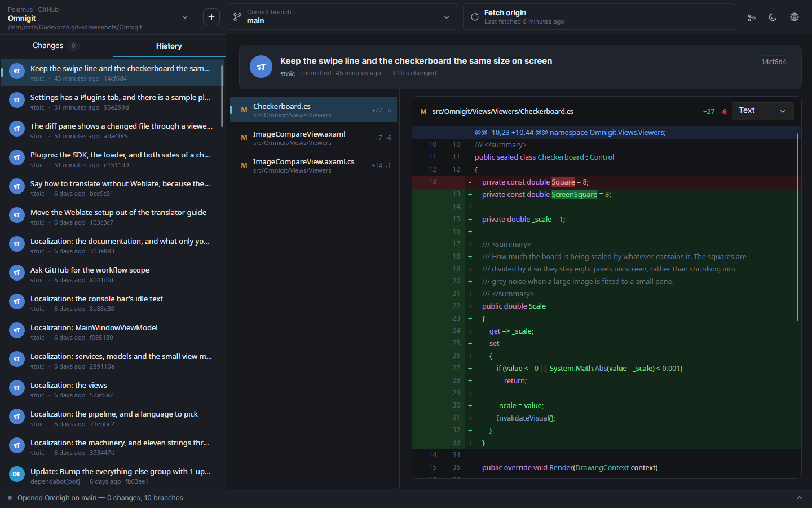Image resolution: width=812 pixels, height=508 pixels.
Task: Open settings gear icon
Action: point(794,17)
